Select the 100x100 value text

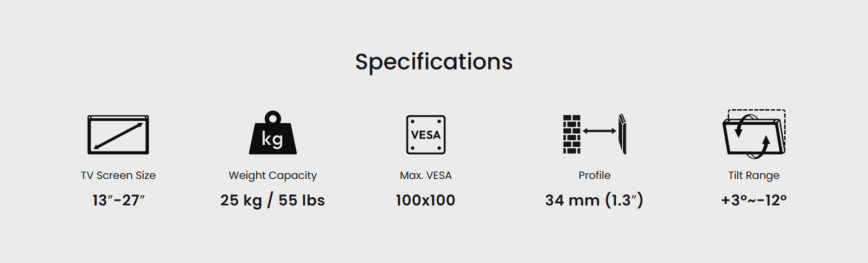click(426, 201)
